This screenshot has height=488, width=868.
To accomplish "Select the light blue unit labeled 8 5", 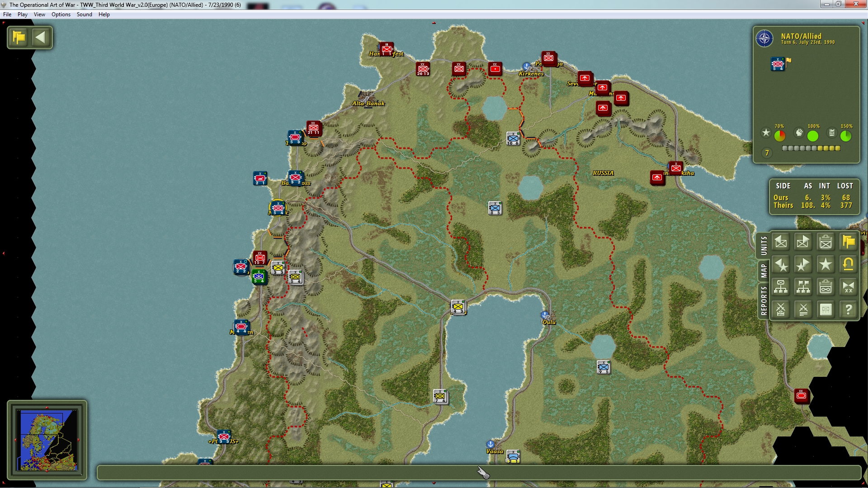I will coord(495,208).
